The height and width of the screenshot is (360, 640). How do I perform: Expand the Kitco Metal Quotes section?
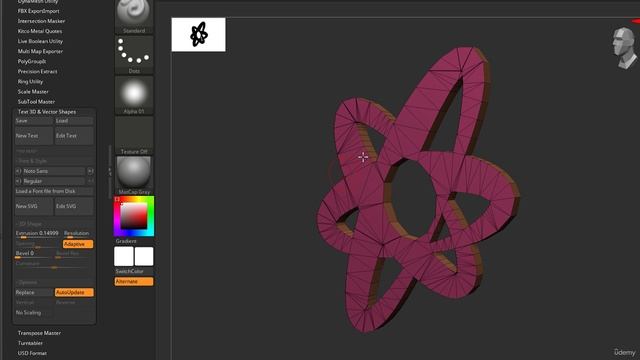[40, 31]
